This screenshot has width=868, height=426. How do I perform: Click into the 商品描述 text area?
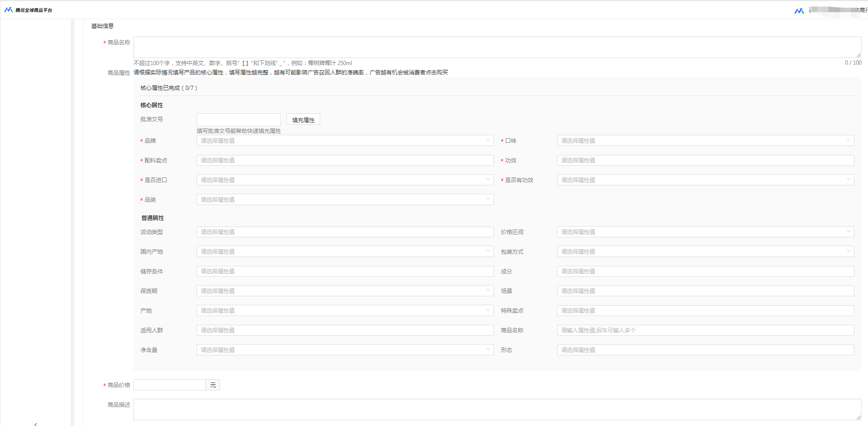(496, 410)
